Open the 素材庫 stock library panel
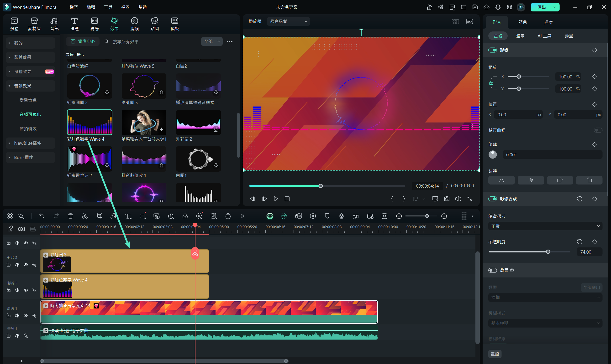 (34, 24)
